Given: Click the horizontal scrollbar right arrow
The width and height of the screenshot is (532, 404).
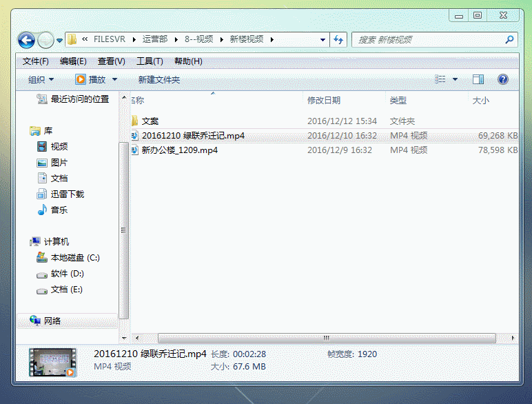Looking at the screenshot, I should [x=513, y=338].
